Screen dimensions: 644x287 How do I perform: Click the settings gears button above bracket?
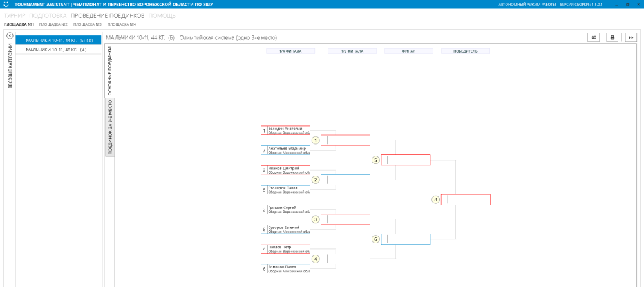click(593, 37)
